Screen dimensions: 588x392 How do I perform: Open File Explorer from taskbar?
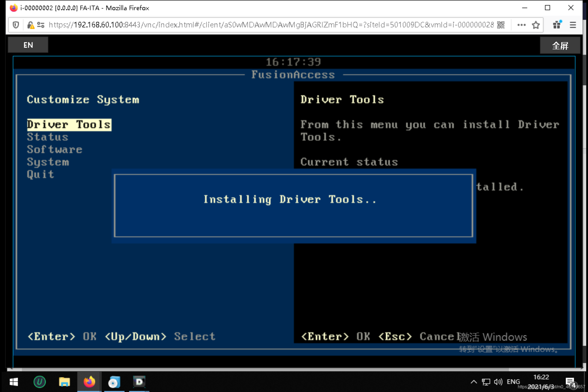(65, 382)
